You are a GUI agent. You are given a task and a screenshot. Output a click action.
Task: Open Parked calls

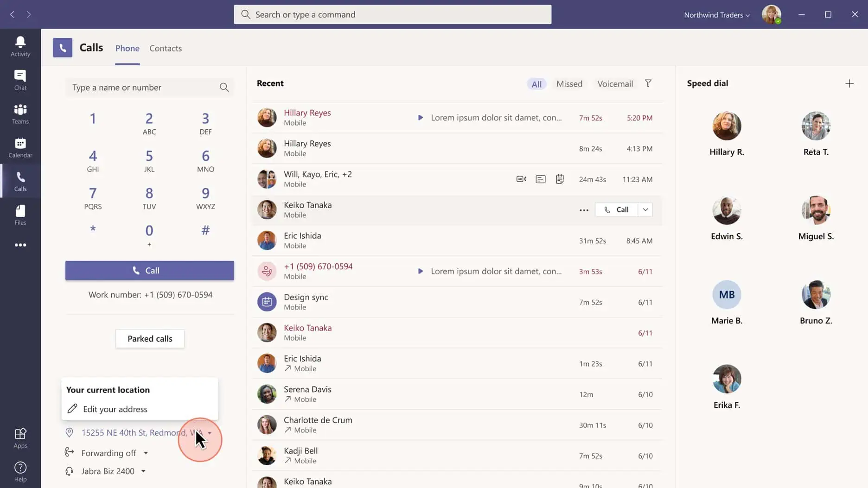(x=150, y=339)
